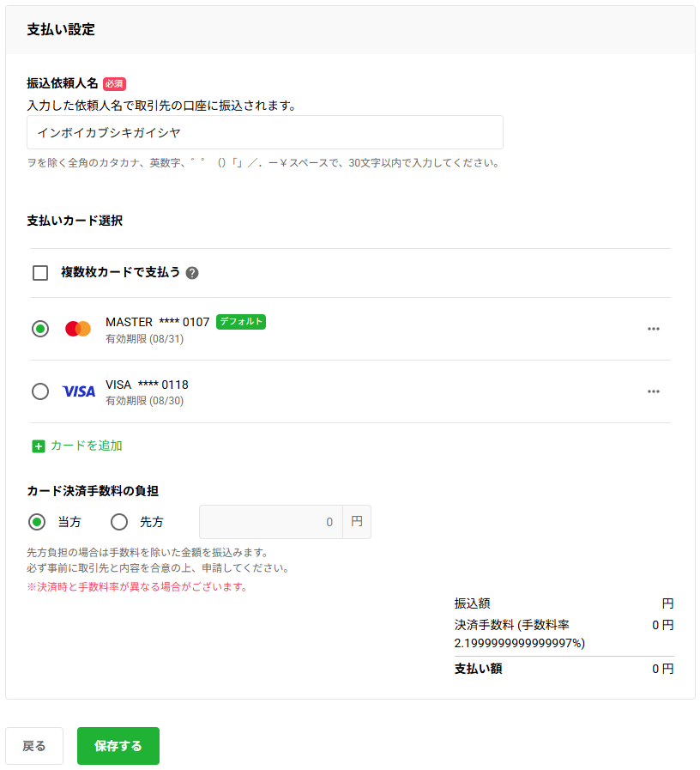Click the デフォルト badge on the MASTER card
700x770 pixels.
pyautogui.click(x=241, y=322)
